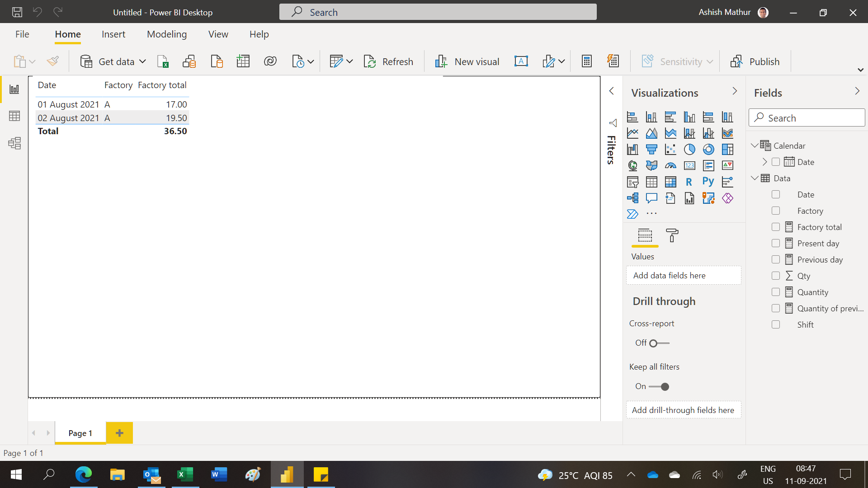The image size is (868, 488).
Task: Open the Model view icon
Action: pyautogui.click(x=14, y=143)
